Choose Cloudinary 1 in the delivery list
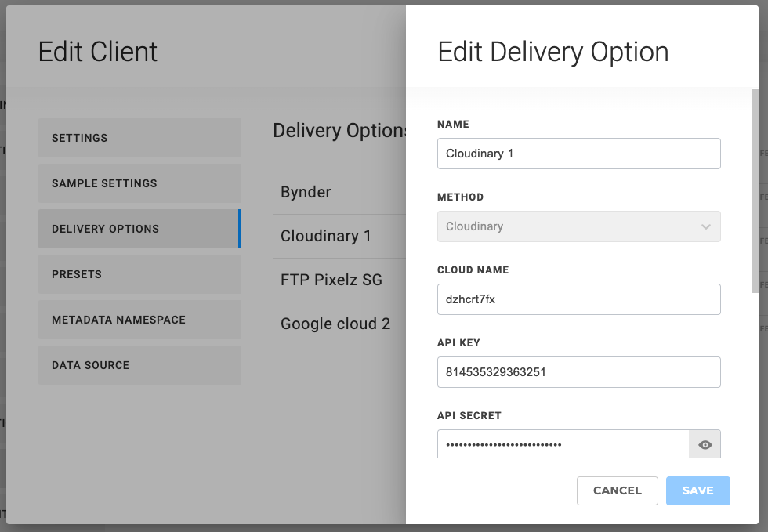The height and width of the screenshot is (532, 768). (326, 236)
